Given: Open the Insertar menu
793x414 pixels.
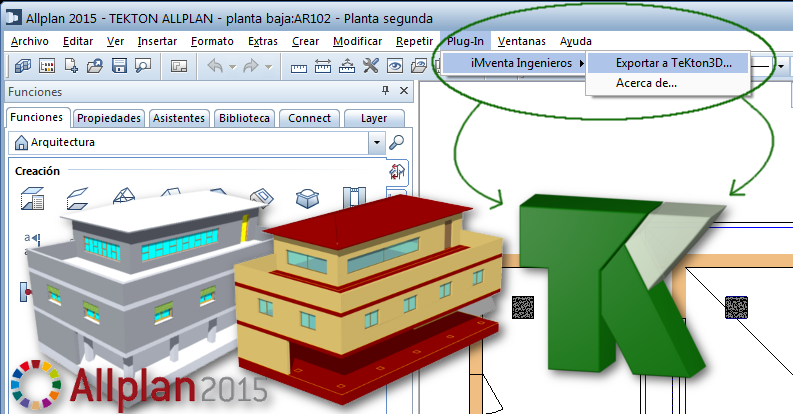Looking at the screenshot, I should [x=157, y=41].
